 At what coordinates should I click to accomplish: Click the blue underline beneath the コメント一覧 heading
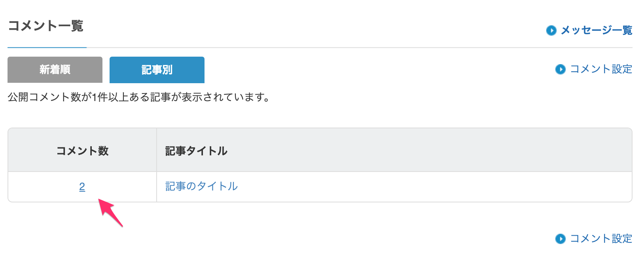coord(47,48)
